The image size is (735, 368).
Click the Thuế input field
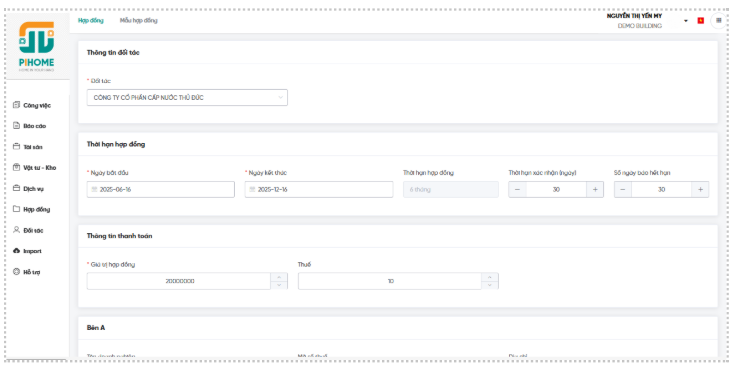click(390, 281)
